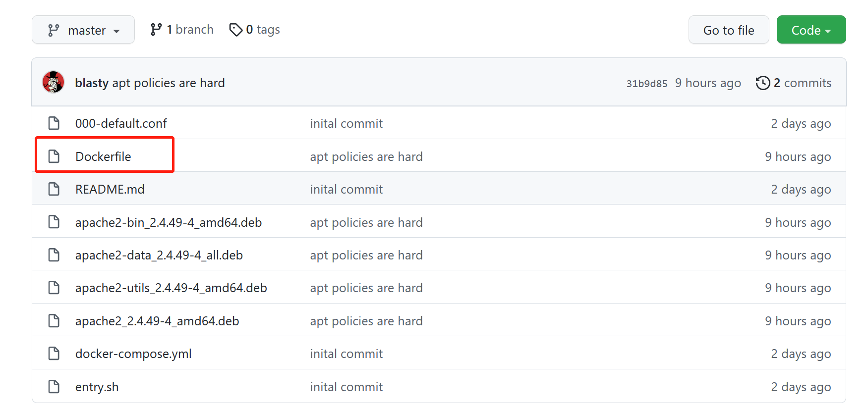The height and width of the screenshot is (408, 868).
Task: Open commit message in apache2_2.4.49-4_amd64.deb row
Action: (x=366, y=321)
